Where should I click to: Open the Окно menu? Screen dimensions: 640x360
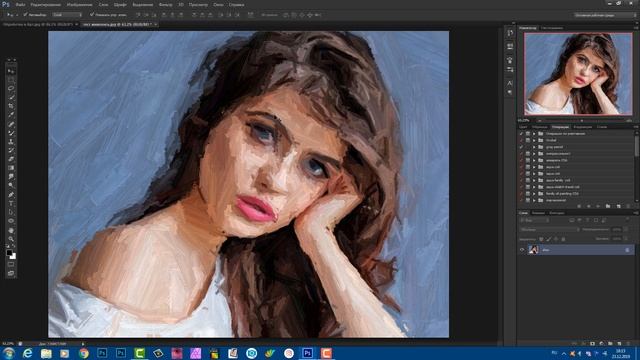(x=218, y=5)
